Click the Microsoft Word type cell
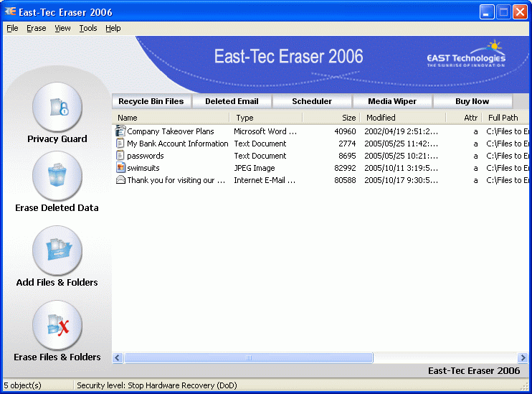This screenshot has height=394, width=532. (x=265, y=131)
